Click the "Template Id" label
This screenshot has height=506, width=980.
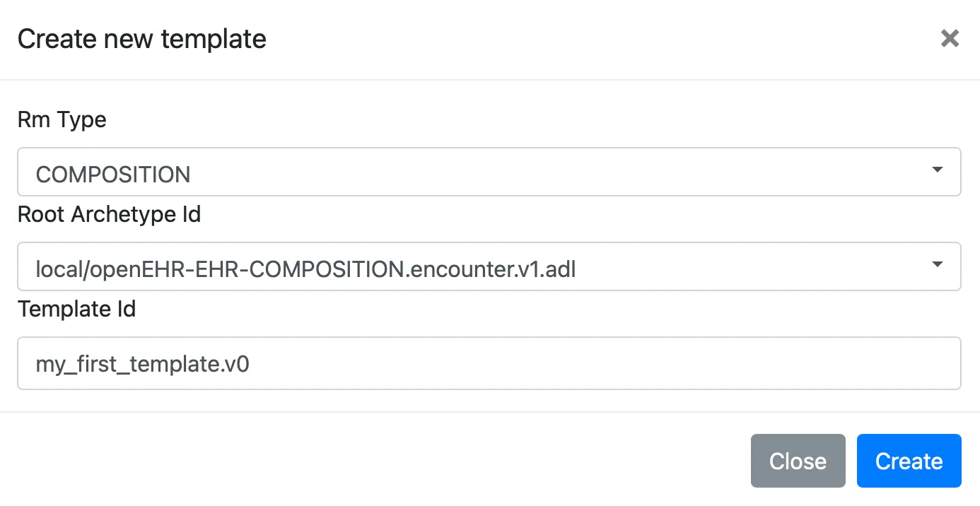click(x=77, y=309)
